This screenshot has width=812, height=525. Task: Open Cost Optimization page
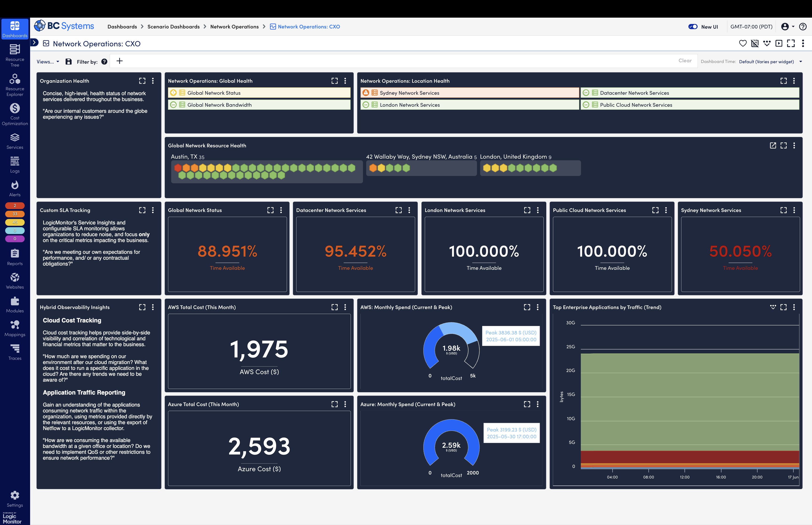(15, 114)
